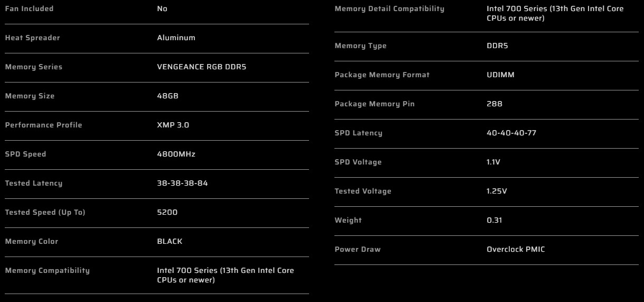Select the 48GB memory size value
The height and width of the screenshot is (302, 644).
pos(168,96)
